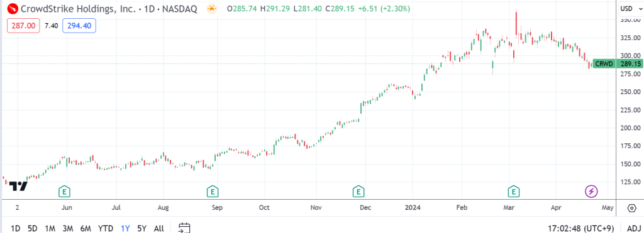Screen dimensions: 644x233
Task: Click the CrowdStrike Holdings, Inc. symbol title
Action: click(78, 9)
